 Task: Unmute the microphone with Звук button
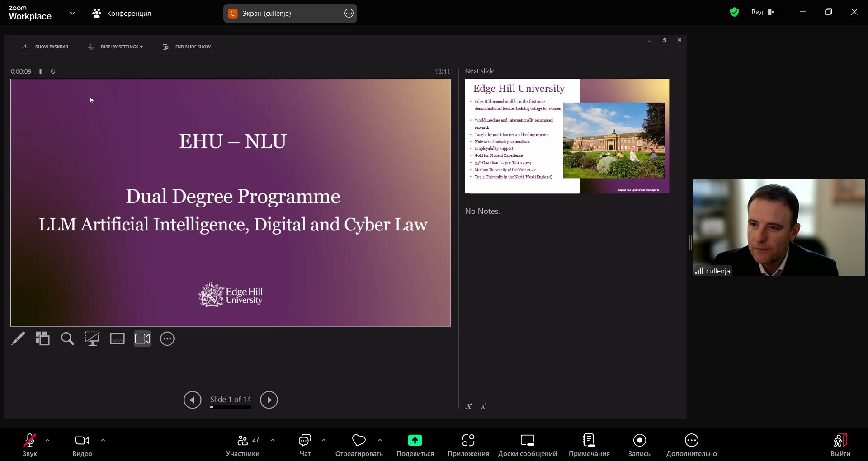[x=30, y=445]
